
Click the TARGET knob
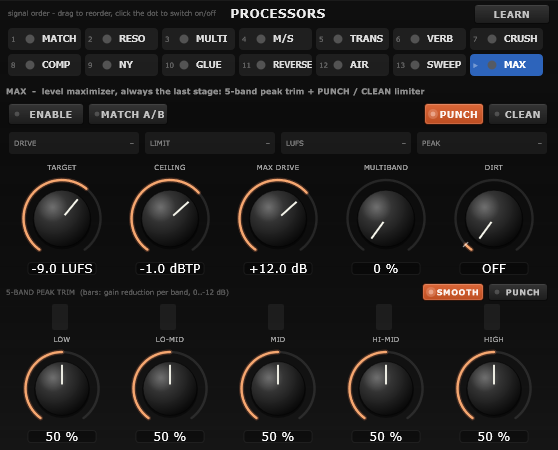pyautogui.click(x=62, y=218)
